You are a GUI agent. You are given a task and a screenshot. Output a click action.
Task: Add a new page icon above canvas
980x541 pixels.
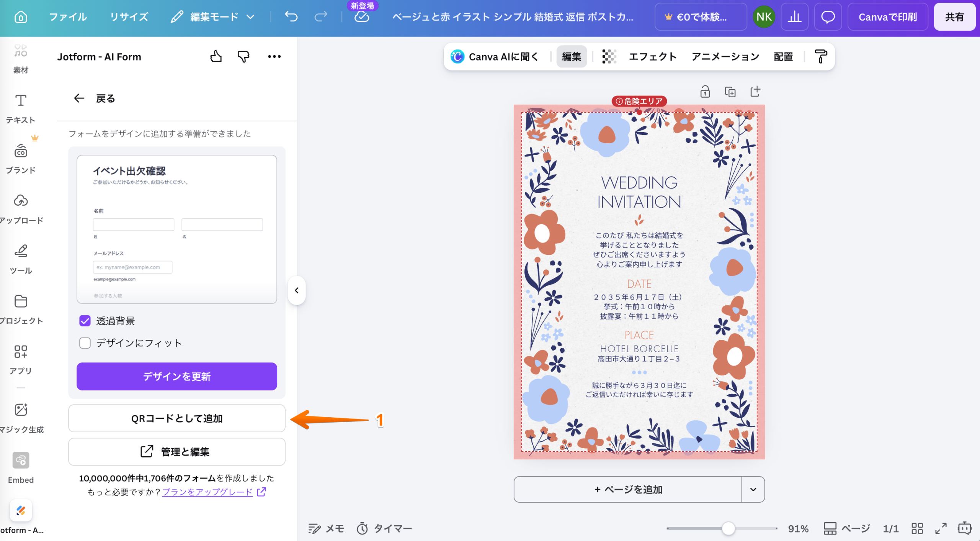click(755, 92)
